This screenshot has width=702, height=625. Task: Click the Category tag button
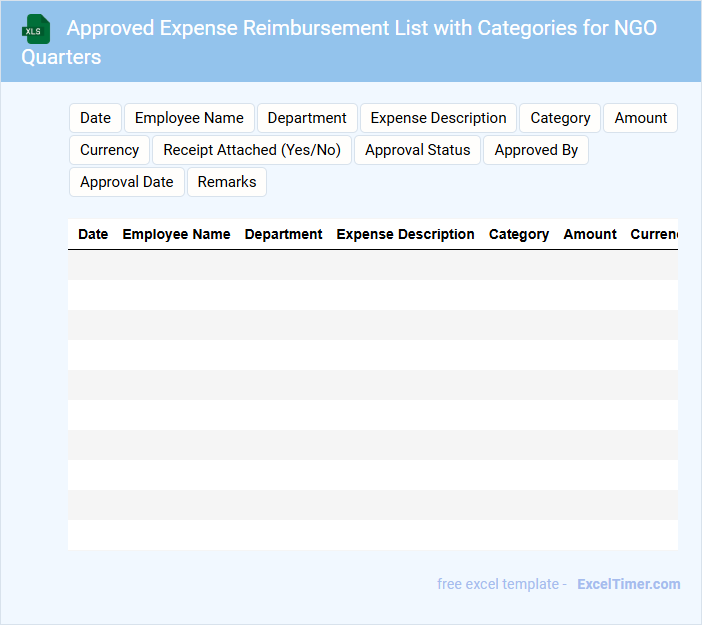click(x=560, y=118)
